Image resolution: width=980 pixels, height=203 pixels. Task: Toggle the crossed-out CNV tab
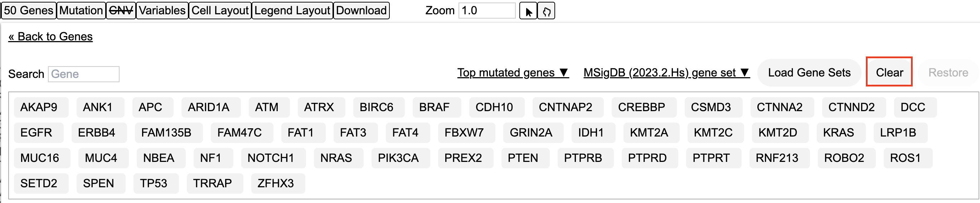121,10
